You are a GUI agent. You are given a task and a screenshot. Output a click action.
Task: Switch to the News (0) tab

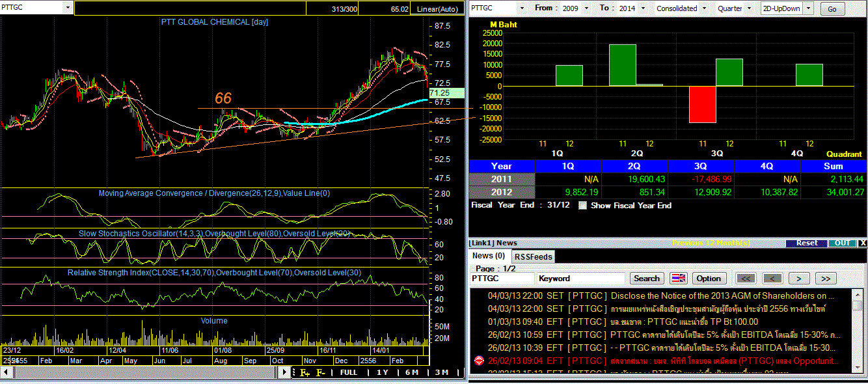[x=489, y=256]
